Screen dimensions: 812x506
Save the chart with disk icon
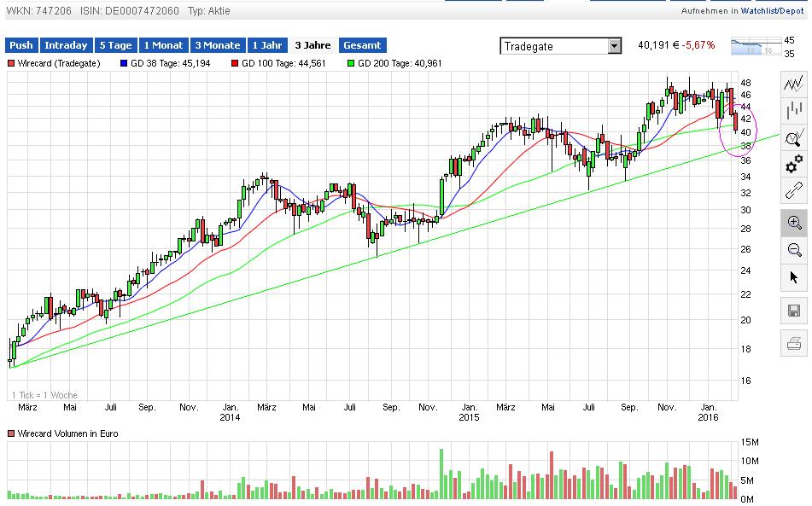tap(793, 311)
